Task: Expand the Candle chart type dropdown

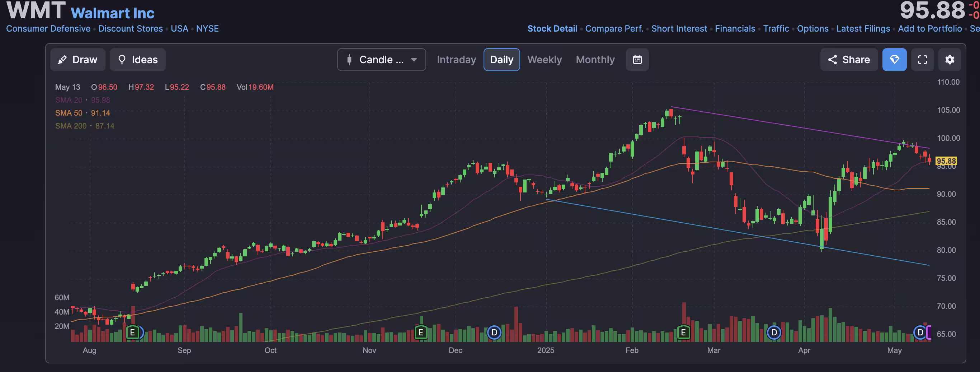Action: 382,60
